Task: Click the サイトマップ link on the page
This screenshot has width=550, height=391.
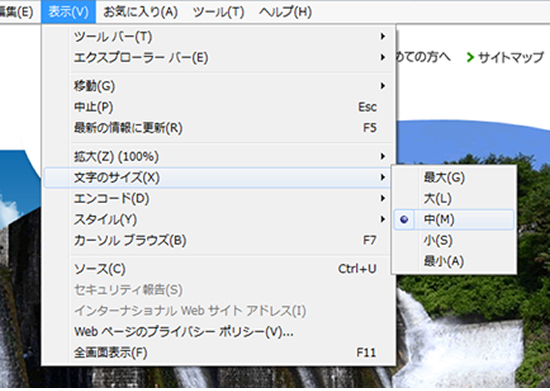Action: coord(511,57)
